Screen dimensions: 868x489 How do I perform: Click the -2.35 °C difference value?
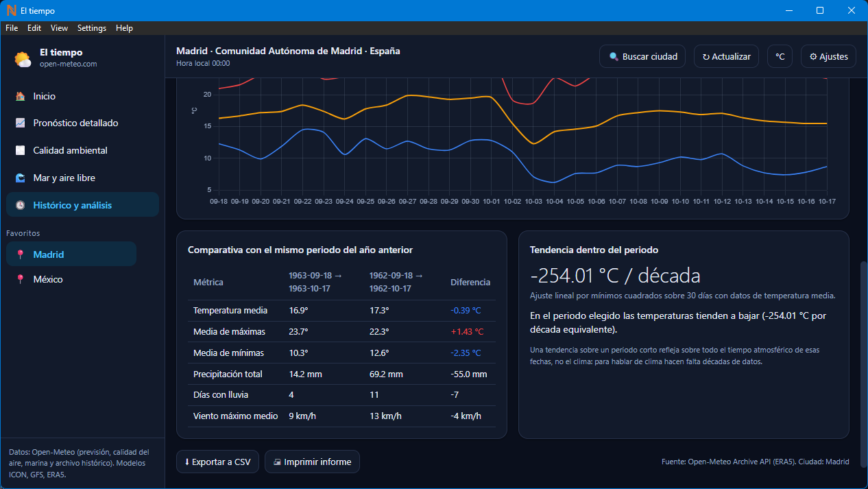[x=466, y=353]
